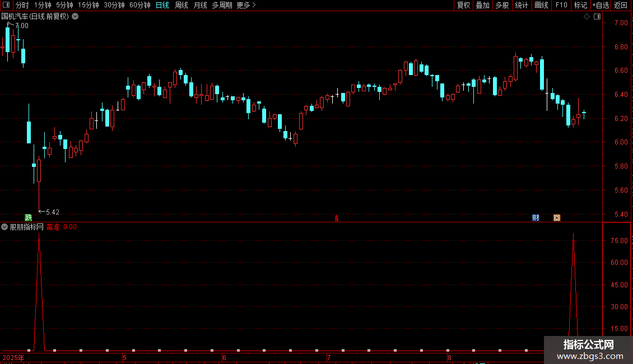Click the diamond marker icon near price axis
The image size is (633, 364).
587,17
